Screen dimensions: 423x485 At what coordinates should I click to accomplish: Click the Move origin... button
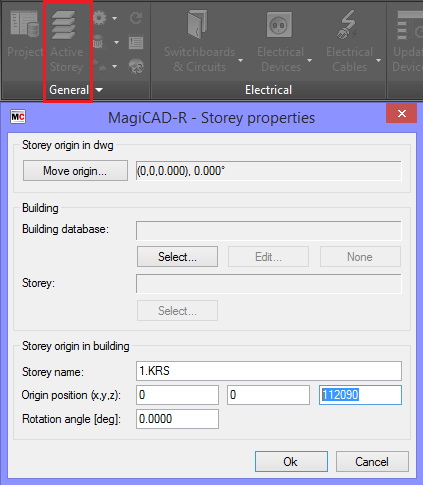click(x=75, y=171)
